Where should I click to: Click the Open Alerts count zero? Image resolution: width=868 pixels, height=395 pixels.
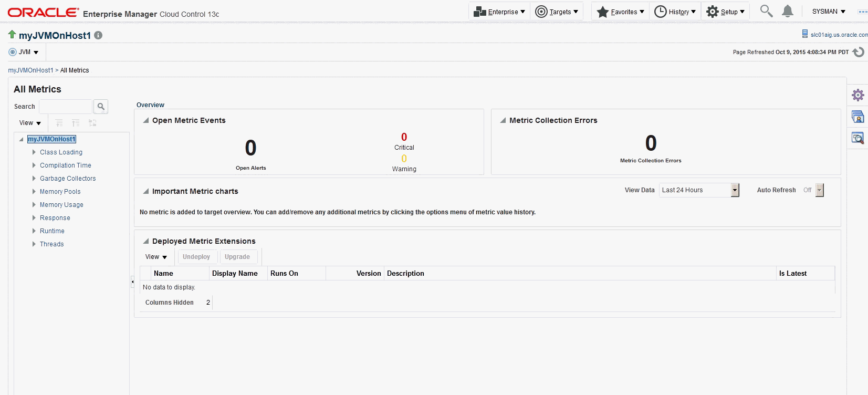point(251,148)
